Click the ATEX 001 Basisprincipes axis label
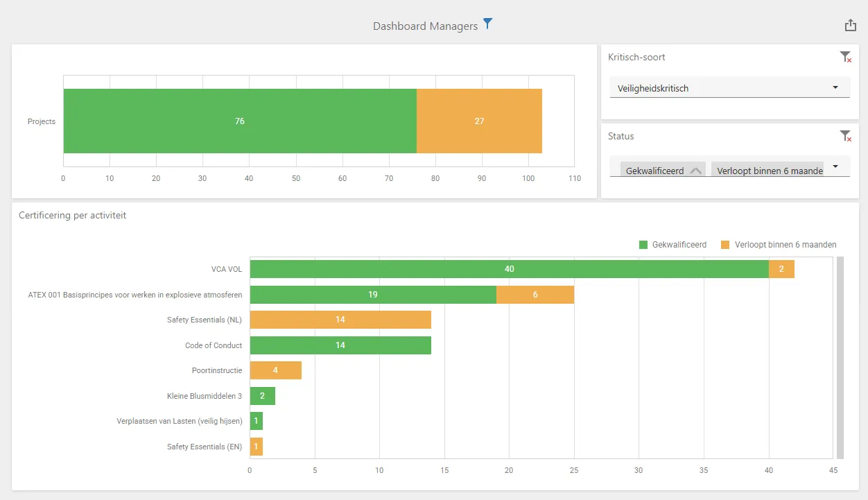The image size is (868, 500). [x=135, y=295]
